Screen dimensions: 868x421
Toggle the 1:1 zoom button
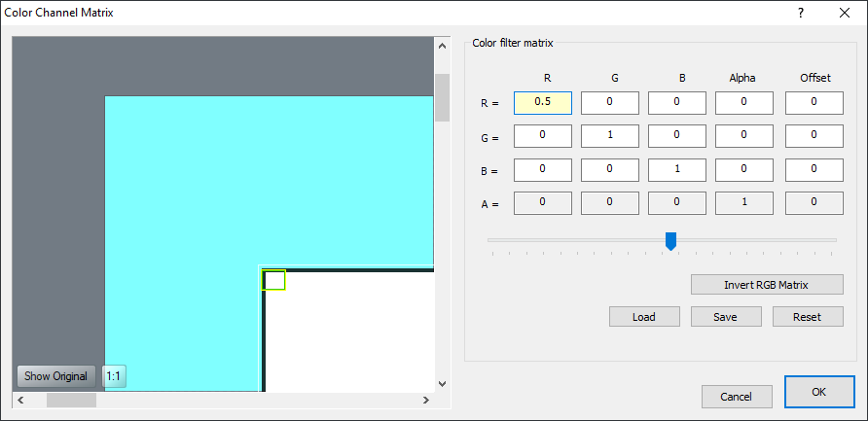coord(114,376)
